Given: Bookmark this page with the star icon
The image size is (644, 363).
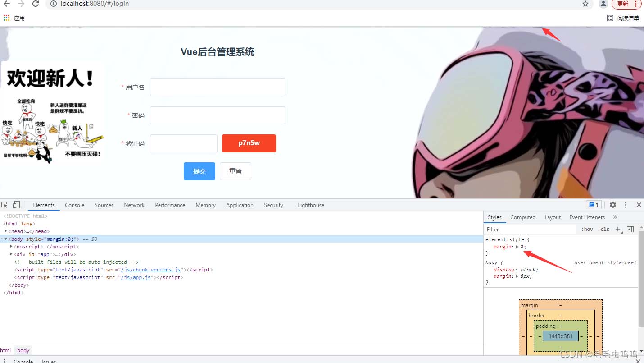Looking at the screenshot, I should click(585, 4).
